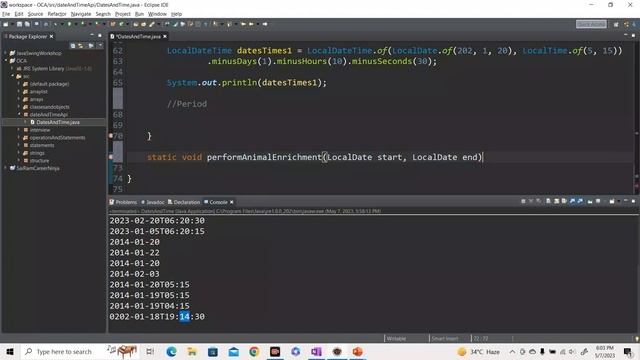Toggle Scroll Lock in Console toolbar
Image resolution: width=640 pixels, height=360 pixels.
tap(557, 201)
